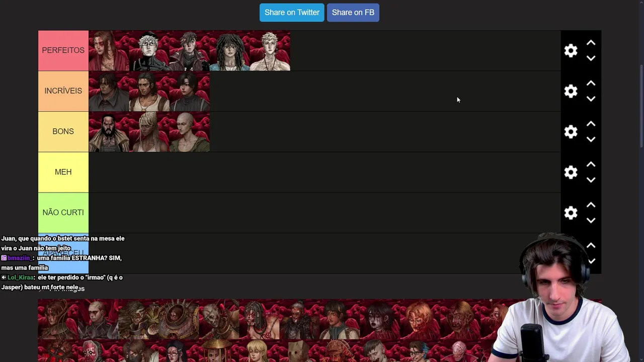This screenshot has height=362, width=644.
Task: Select pool portrait with spiked round helmet
Action: [179, 319]
